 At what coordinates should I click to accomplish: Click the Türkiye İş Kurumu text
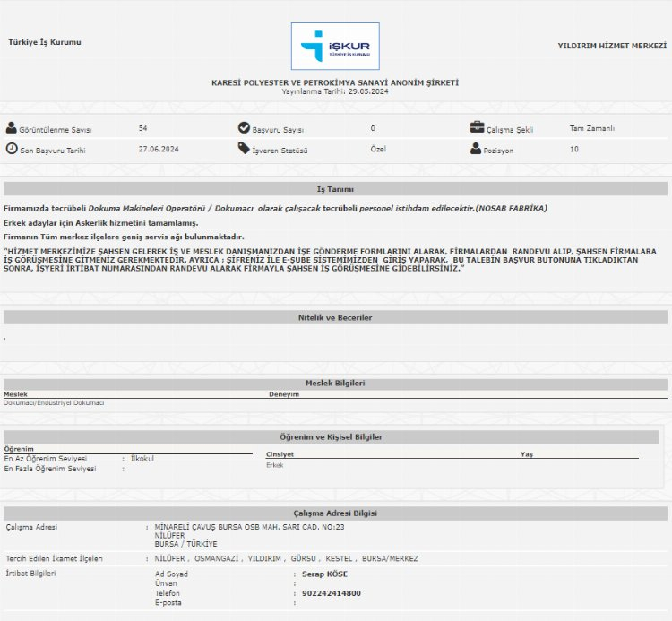(x=45, y=43)
